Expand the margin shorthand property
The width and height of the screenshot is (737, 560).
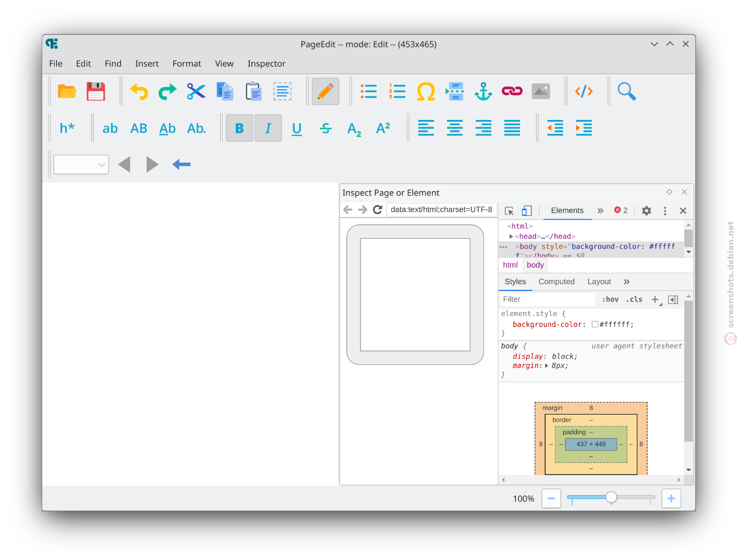click(547, 366)
